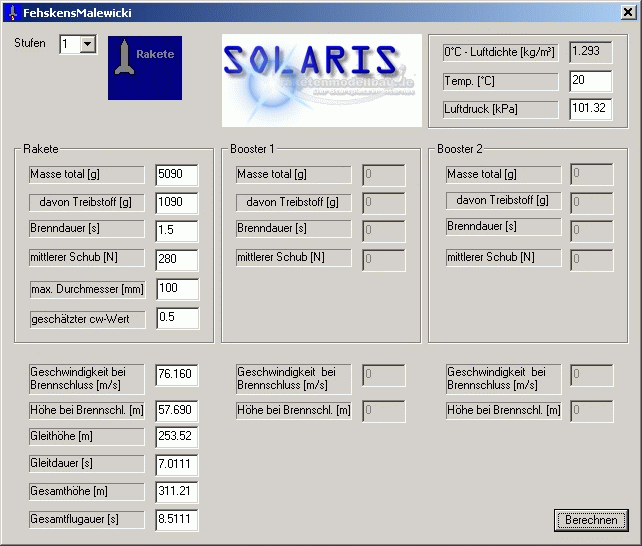This screenshot has height=546, width=642.
Task: Click the Gleithöhe [m] label
Action: [86, 436]
